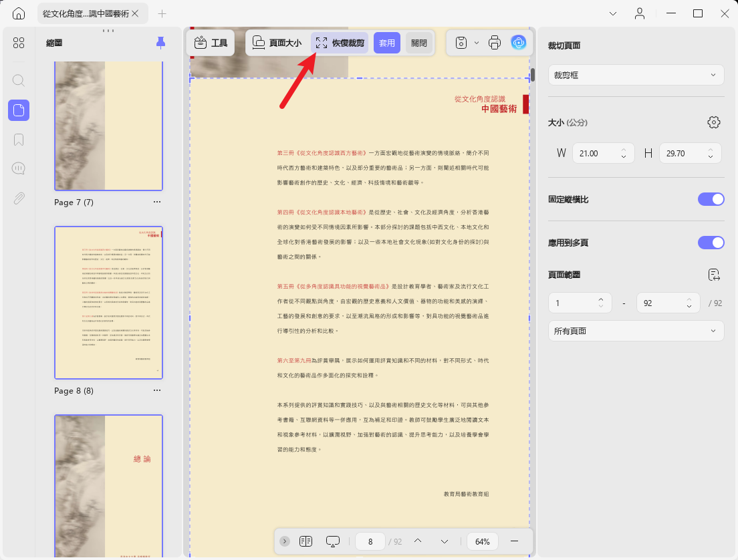The height and width of the screenshot is (560, 738).
Task: Click the 從文化角度認識 page header text
Action: click(x=479, y=99)
